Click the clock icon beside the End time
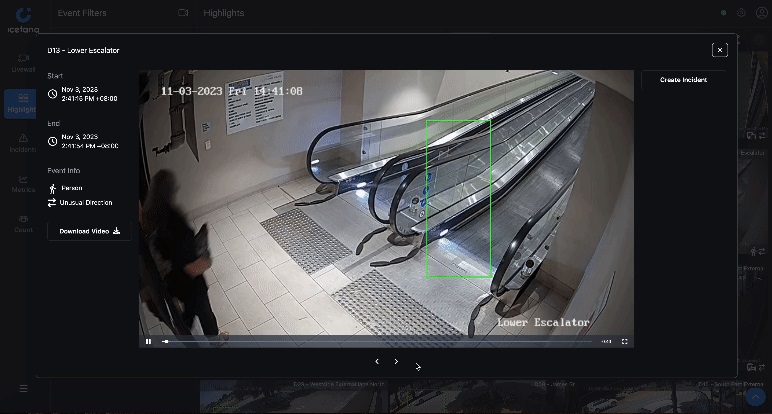The image size is (772, 414). coord(52,141)
